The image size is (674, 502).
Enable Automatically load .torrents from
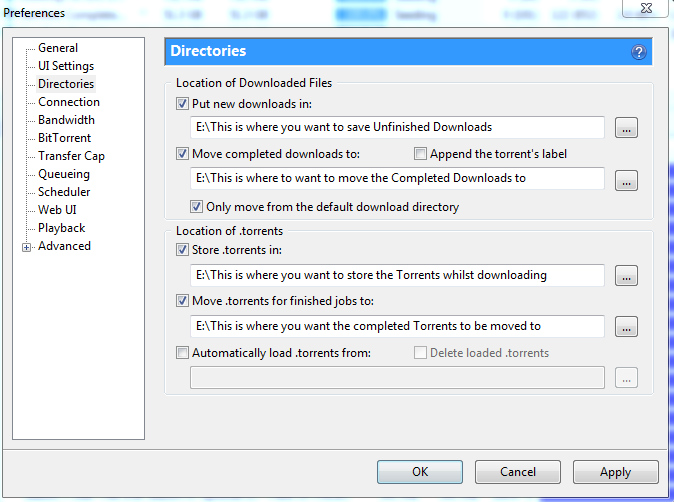click(182, 353)
